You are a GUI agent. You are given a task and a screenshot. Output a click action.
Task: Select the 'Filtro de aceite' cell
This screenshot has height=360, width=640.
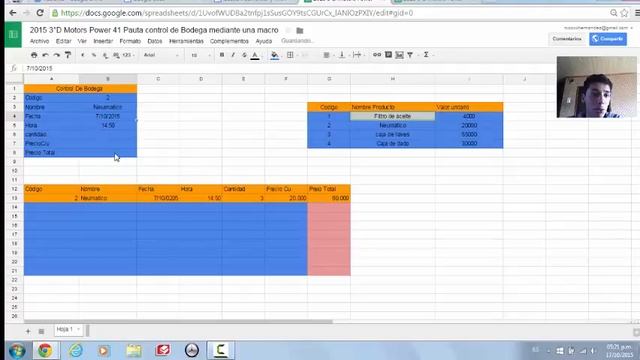click(392, 116)
